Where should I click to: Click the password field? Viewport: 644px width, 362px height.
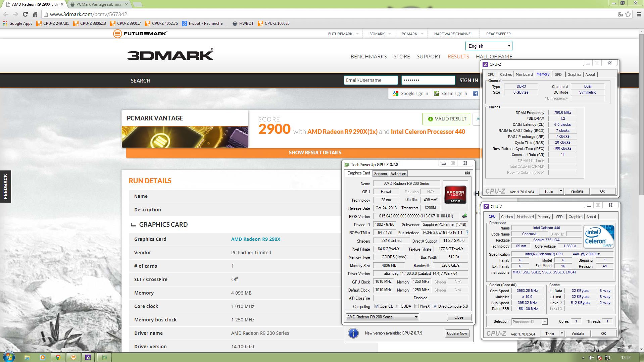(428, 80)
